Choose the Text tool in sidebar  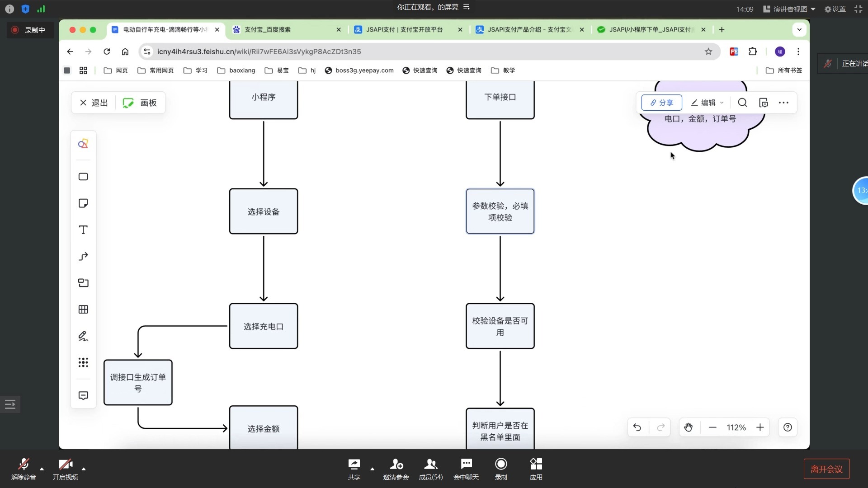click(x=83, y=230)
